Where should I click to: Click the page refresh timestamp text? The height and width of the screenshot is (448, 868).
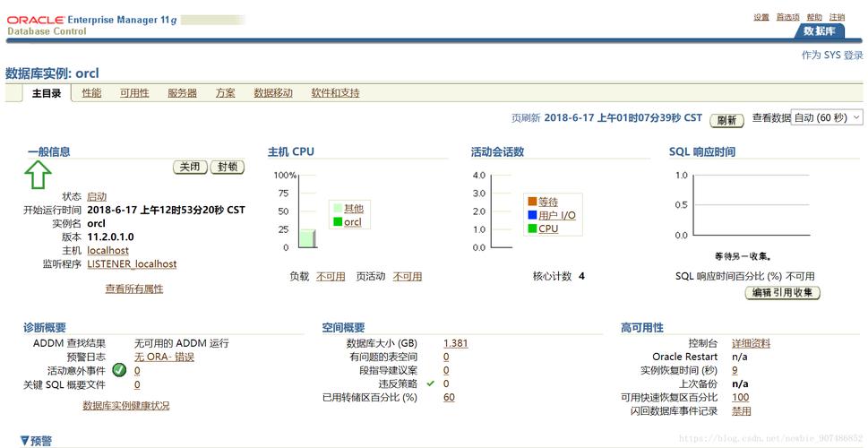click(623, 118)
